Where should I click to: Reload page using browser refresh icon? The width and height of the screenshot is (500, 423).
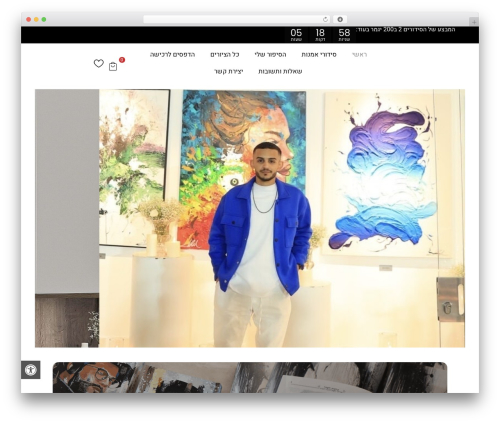(326, 19)
